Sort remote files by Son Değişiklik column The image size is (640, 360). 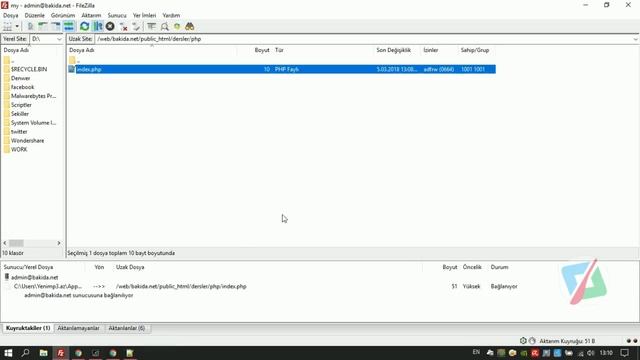coord(398,50)
